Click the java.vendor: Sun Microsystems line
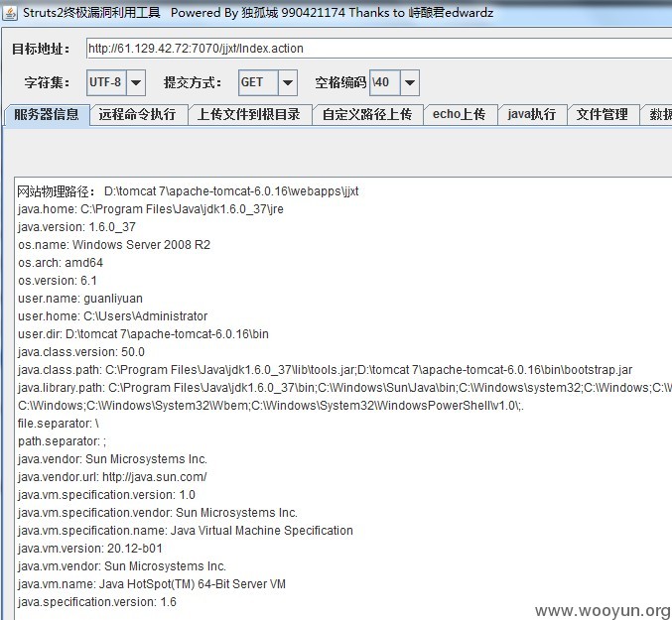This screenshot has width=672, height=620. coord(112,459)
